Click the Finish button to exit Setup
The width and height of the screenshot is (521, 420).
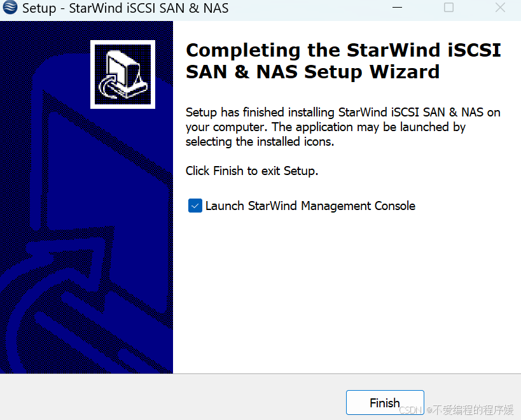[385, 402]
